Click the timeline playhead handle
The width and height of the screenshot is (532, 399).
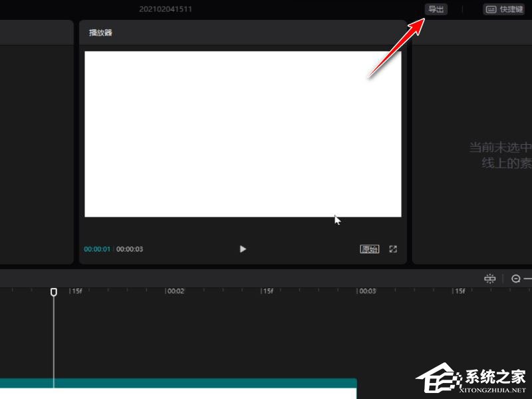54,292
